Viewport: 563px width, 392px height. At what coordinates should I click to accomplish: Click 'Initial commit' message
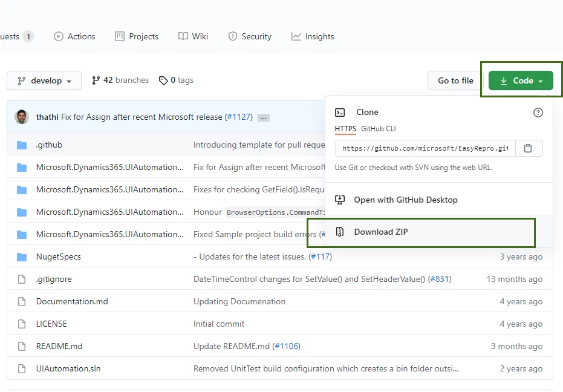click(x=219, y=324)
